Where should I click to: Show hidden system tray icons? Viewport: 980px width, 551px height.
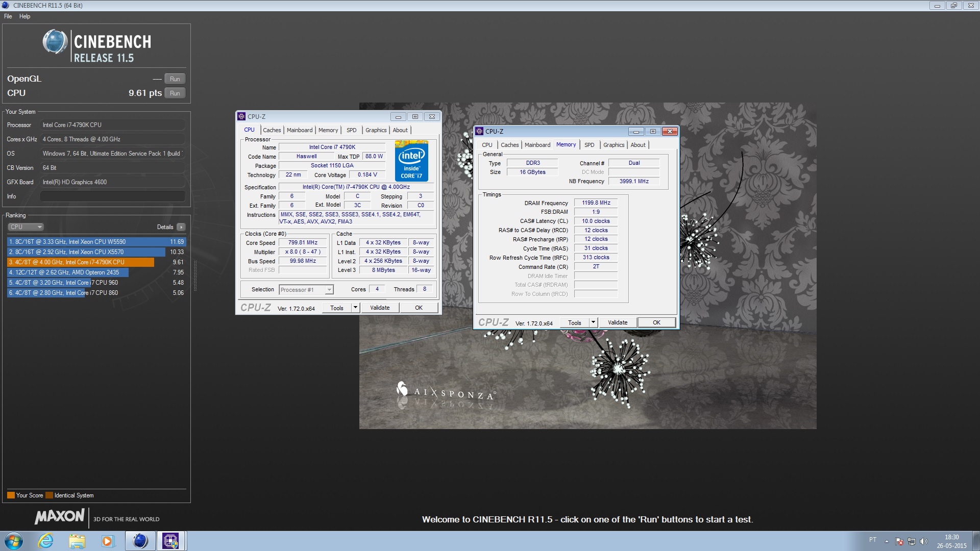pyautogui.click(x=887, y=541)
